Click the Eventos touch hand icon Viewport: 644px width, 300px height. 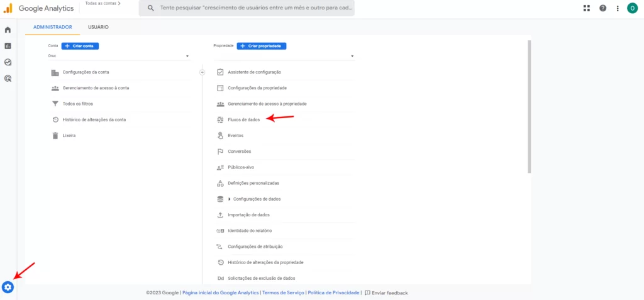[220, 136]
